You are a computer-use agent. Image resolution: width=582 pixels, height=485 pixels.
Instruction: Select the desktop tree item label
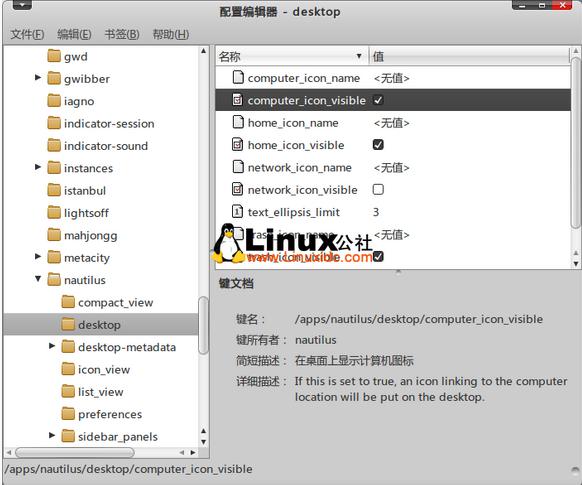coord(99,325)
